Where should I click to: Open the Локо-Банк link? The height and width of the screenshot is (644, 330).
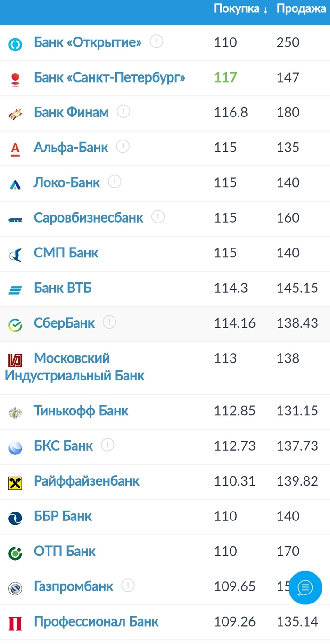click(x=66, y=182)
